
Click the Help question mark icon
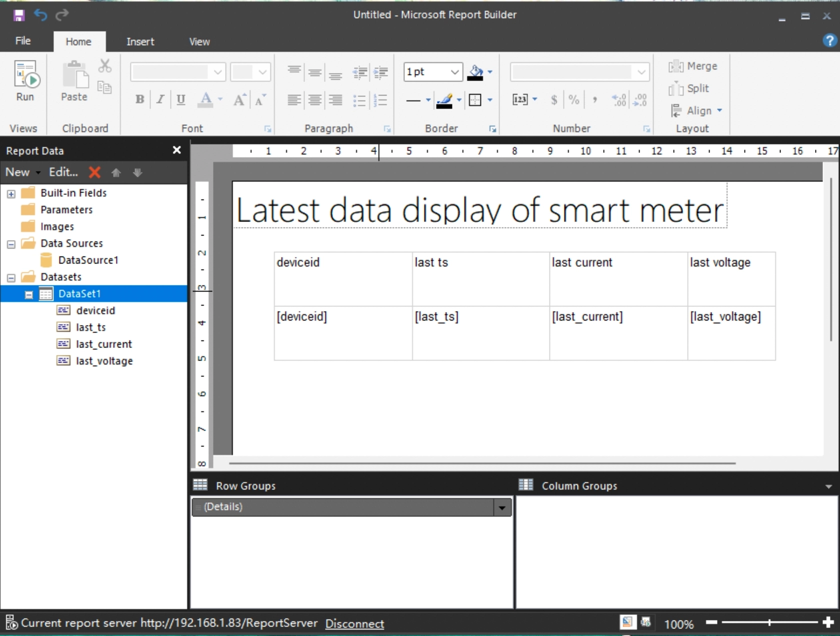829,40
